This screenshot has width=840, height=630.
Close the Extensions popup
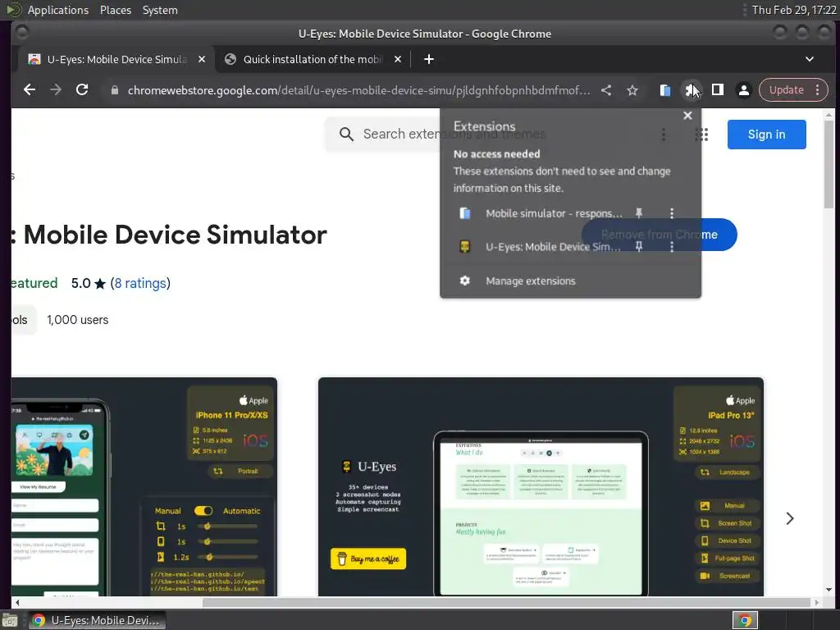pyautogui.click(x=688, y=116)
